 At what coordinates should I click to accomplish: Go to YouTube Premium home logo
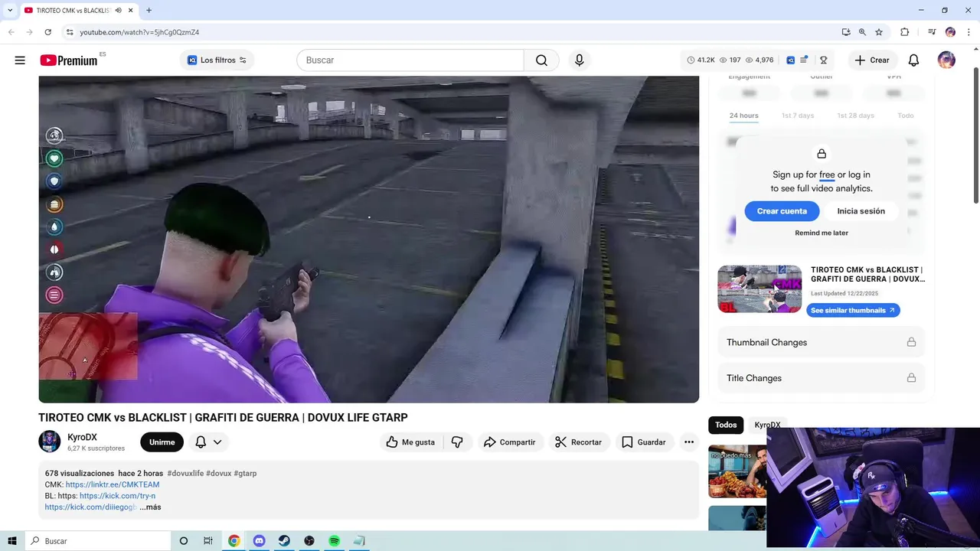pyautogui.click(x=69, y=60)
